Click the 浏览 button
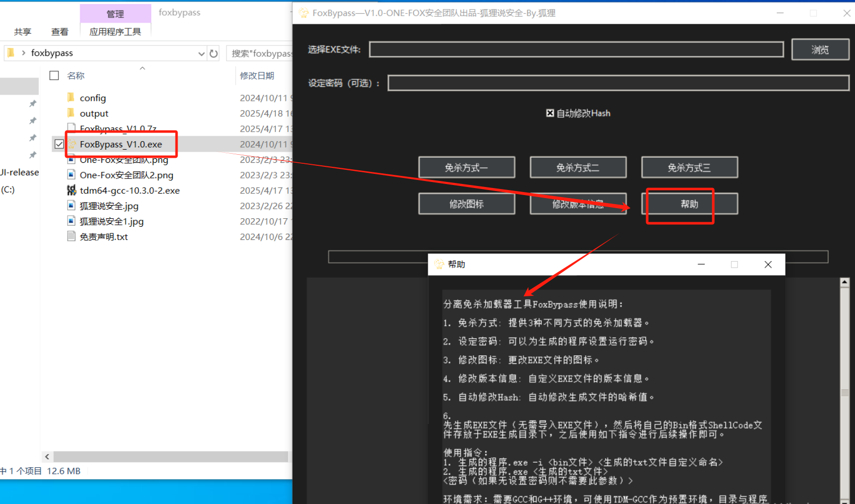The image size is (855, 504). click(820, 49)
